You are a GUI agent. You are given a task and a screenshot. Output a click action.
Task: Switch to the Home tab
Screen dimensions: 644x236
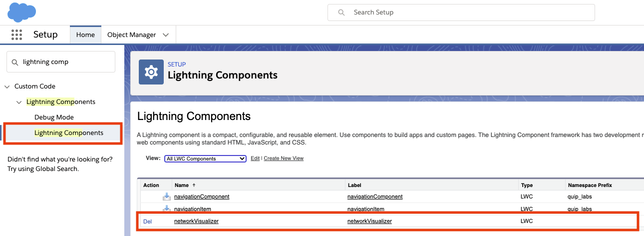click(85, 34)
